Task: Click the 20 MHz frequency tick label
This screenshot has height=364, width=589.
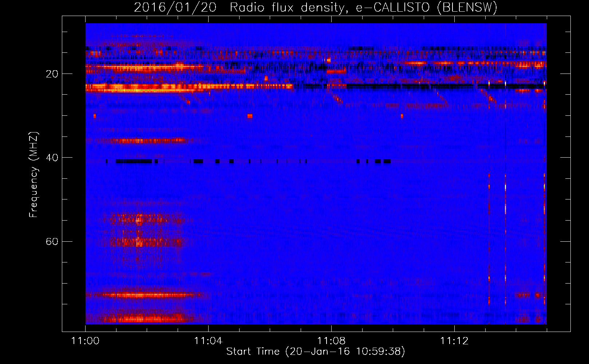Action: pos(52,74)
